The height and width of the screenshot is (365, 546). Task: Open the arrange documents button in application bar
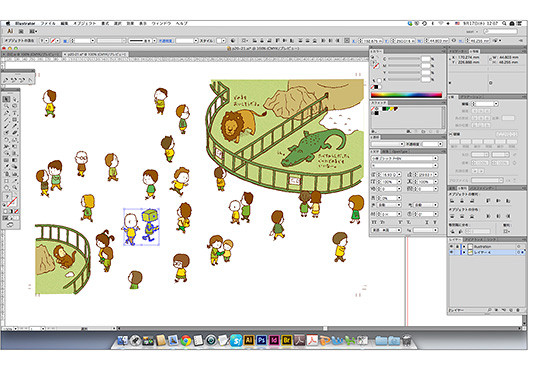pos(33,31)
